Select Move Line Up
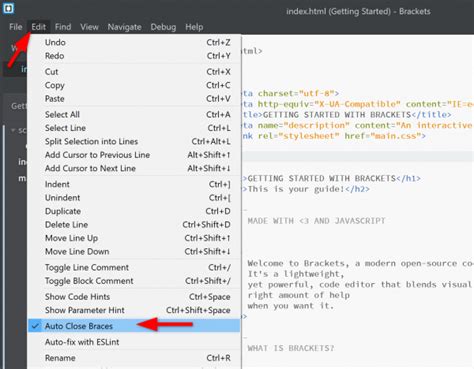Screen dimensions: 474x369 pos(134,238)
